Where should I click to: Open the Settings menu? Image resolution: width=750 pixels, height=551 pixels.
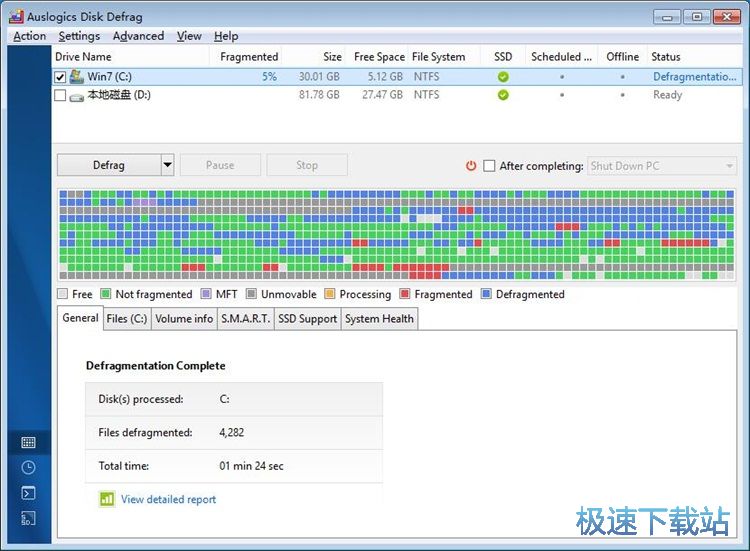pyautogui.click(x=79, y=36)
